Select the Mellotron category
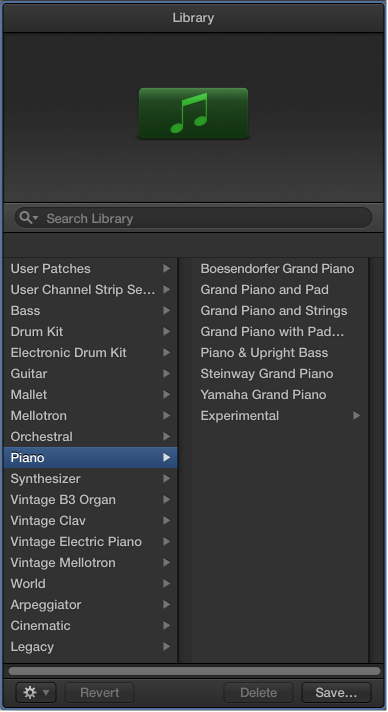 [x=90, y=415]
